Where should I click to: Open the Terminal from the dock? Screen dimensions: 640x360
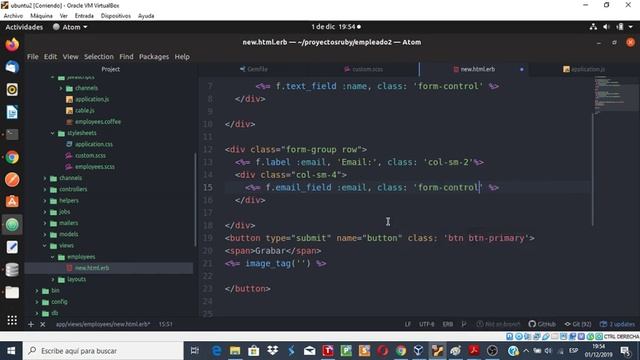coord(12,134)
